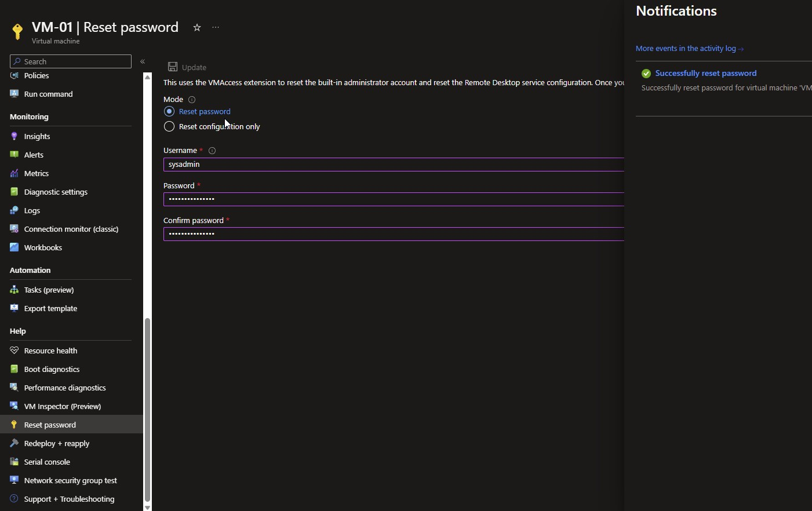This screenshot has width=812, height=511.
Task: Click the Username input field
Action: coord(393,165)
